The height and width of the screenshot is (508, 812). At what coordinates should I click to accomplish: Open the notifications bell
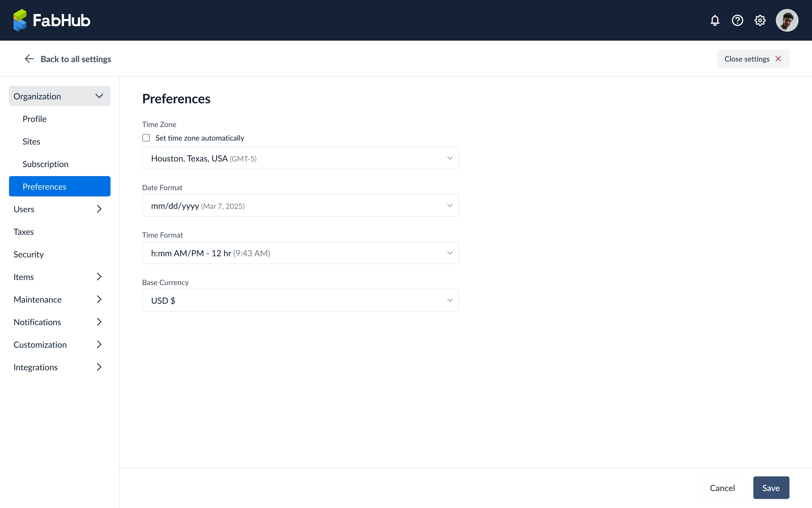tap(715, 21)
